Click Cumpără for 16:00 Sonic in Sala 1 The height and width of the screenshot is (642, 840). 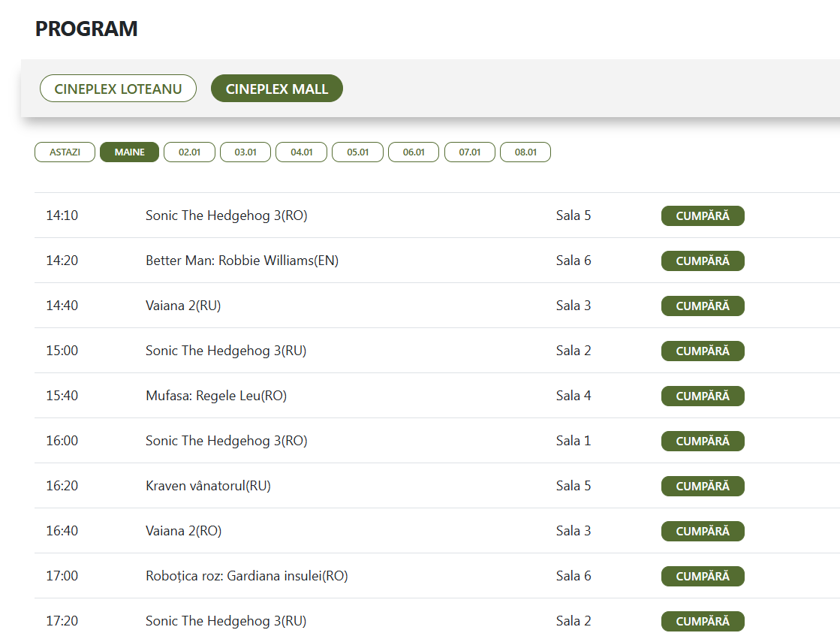pyautogui.click(x=703, y=441)
